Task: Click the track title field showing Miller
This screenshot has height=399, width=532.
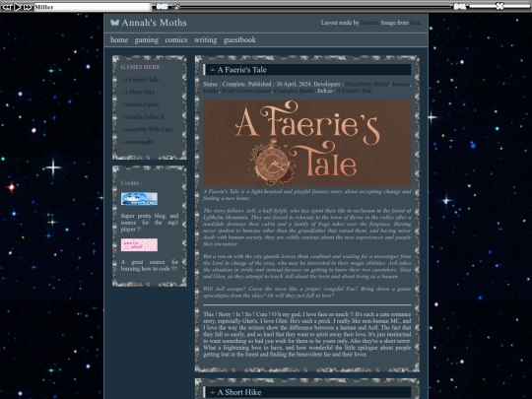Action: point(93,7)
